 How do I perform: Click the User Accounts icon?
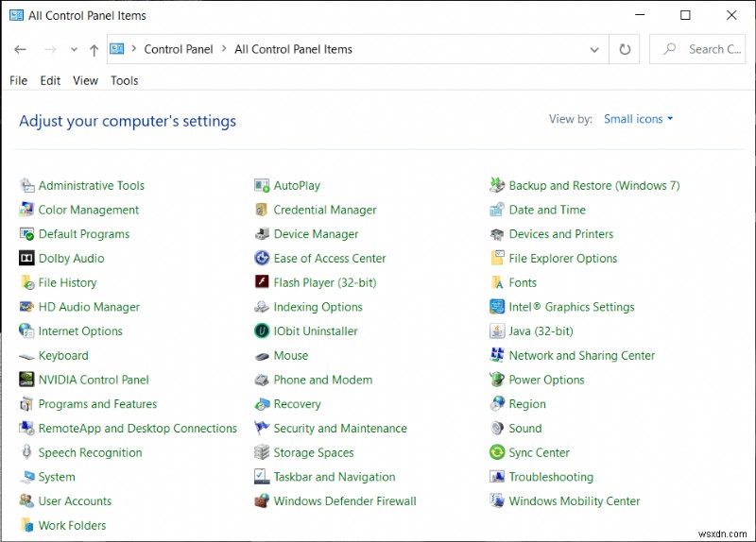[26, 501]
